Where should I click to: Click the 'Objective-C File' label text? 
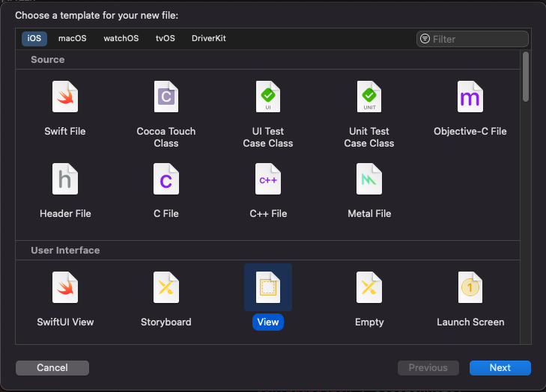(470, 131)
